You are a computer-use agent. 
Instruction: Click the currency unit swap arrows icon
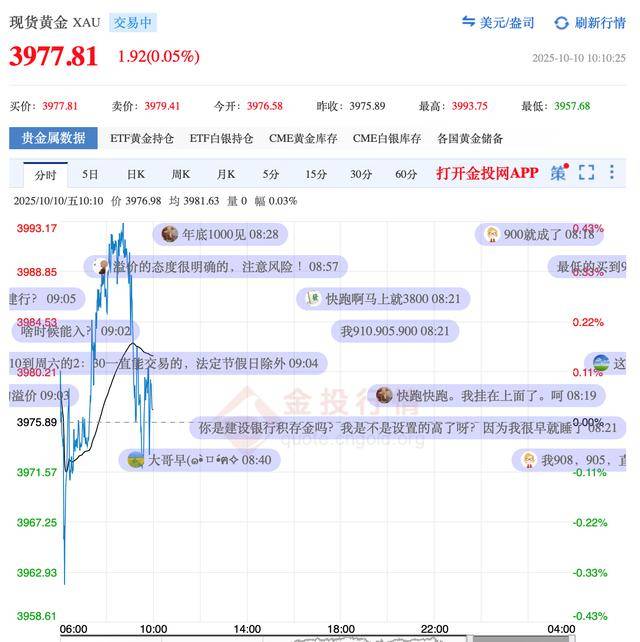click(468, 22)
